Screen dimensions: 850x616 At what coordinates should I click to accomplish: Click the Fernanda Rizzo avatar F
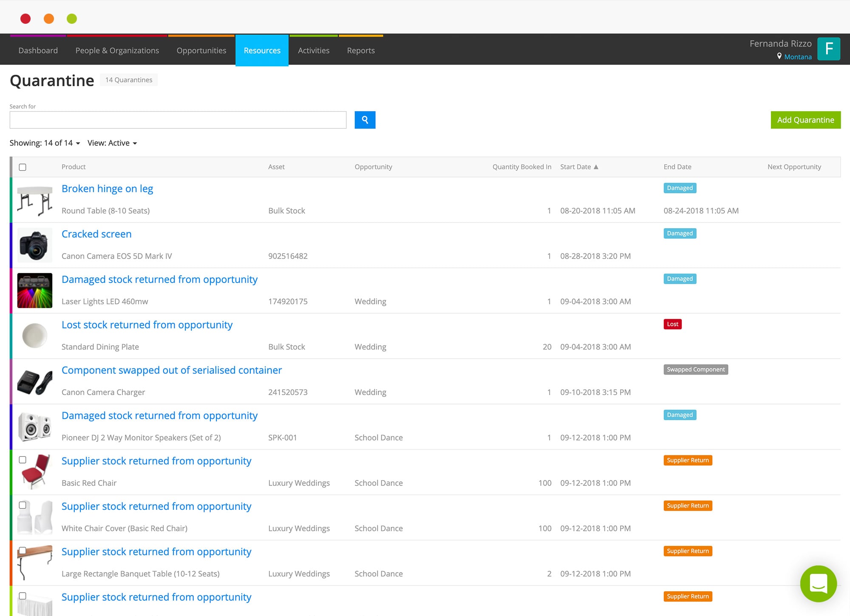click(x=828, y=49)
